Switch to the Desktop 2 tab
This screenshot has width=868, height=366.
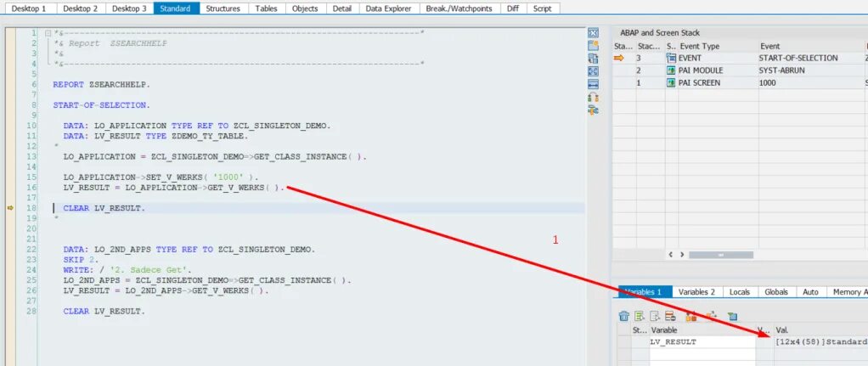pos(81,8)
